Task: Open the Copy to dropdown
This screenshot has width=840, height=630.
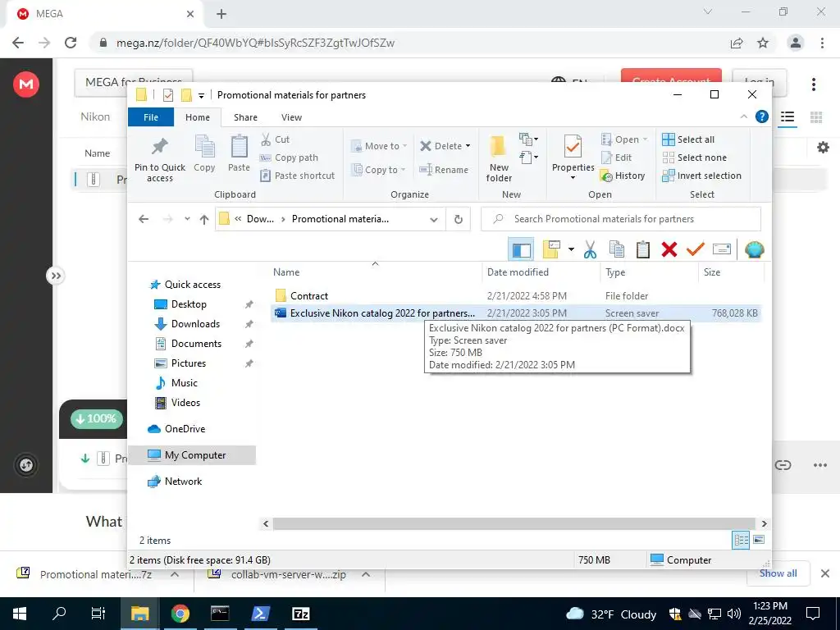Action: tap(377, 170)
